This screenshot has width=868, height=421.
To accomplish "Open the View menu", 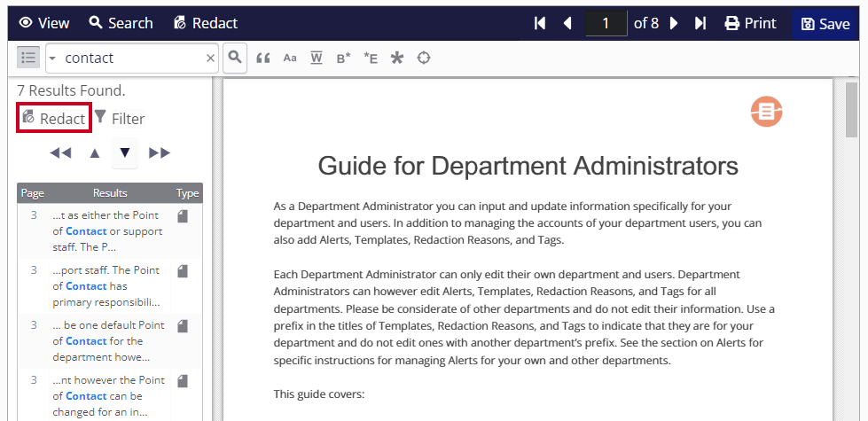I will click(44, 23).
